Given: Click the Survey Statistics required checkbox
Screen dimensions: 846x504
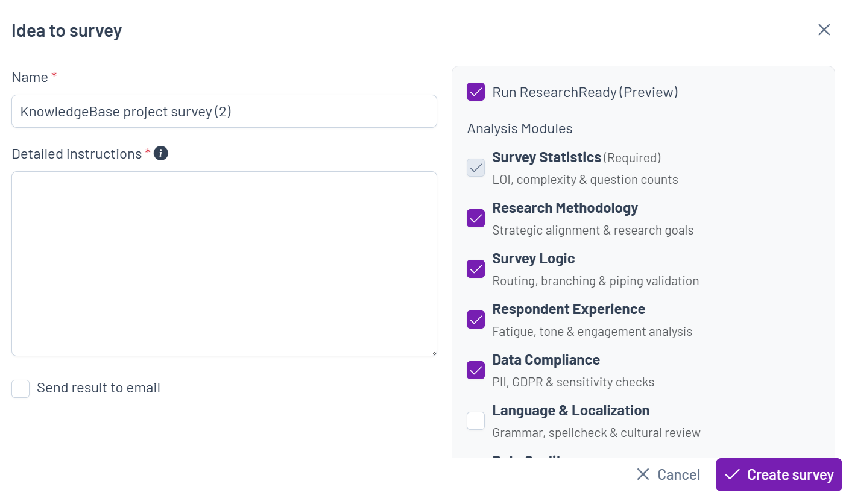Looking at the screenshot, I should pyautogui.click(x=476, y=168).
